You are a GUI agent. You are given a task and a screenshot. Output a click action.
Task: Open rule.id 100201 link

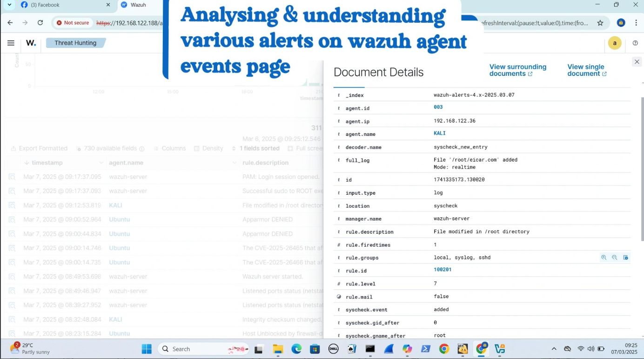(x=443, y=270)
